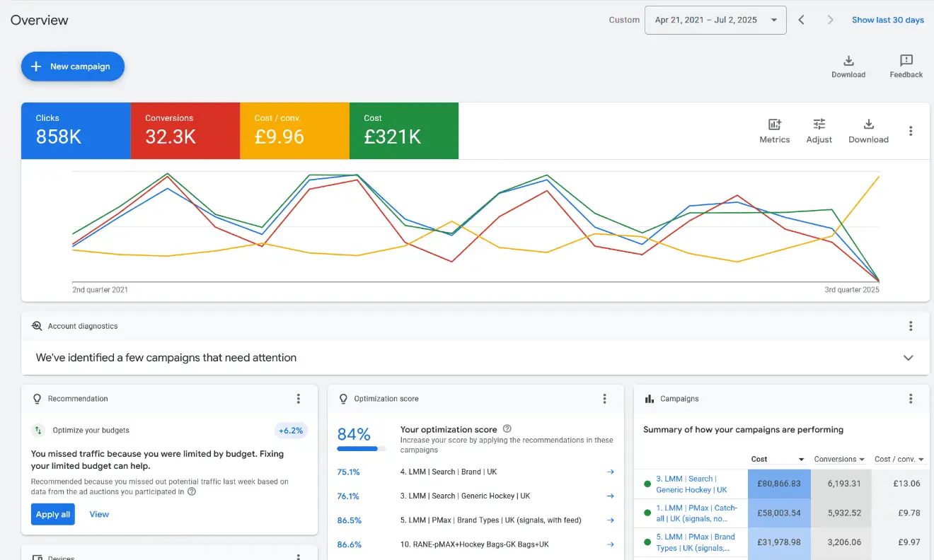Open the Adjust sliders icon
The width and height of the screenshot is (934, 560).
tap(819, 125)
